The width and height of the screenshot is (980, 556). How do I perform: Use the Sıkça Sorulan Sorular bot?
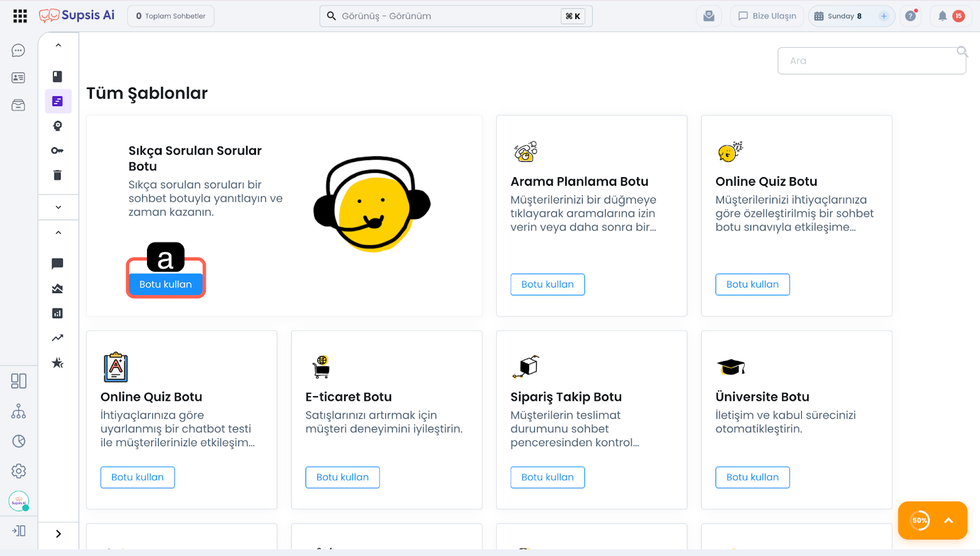click(165, 284)
